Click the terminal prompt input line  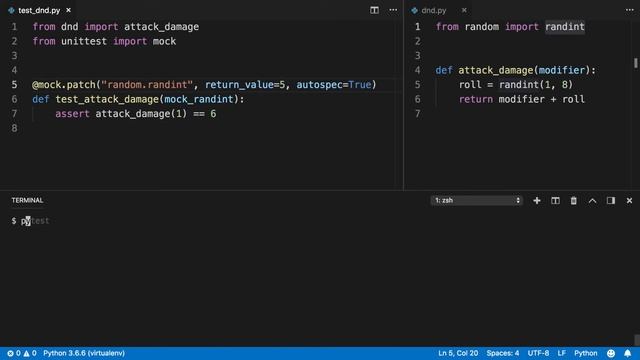(31, 221)
